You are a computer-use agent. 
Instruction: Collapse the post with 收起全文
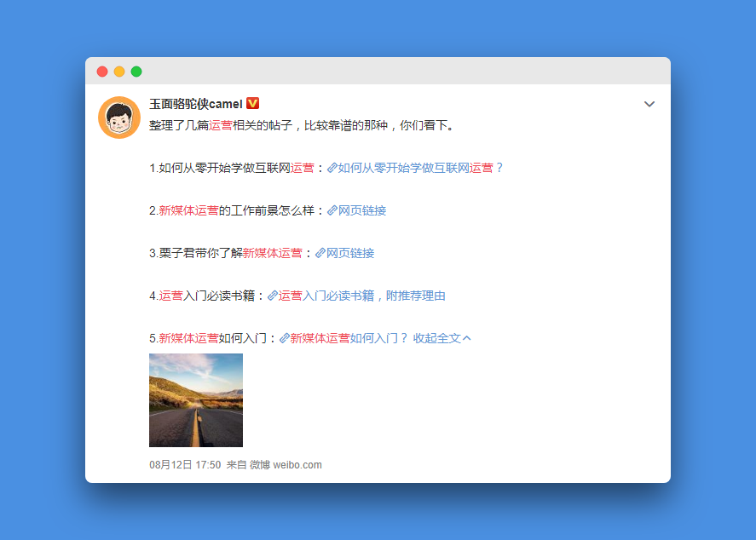[x=441, y=338]
